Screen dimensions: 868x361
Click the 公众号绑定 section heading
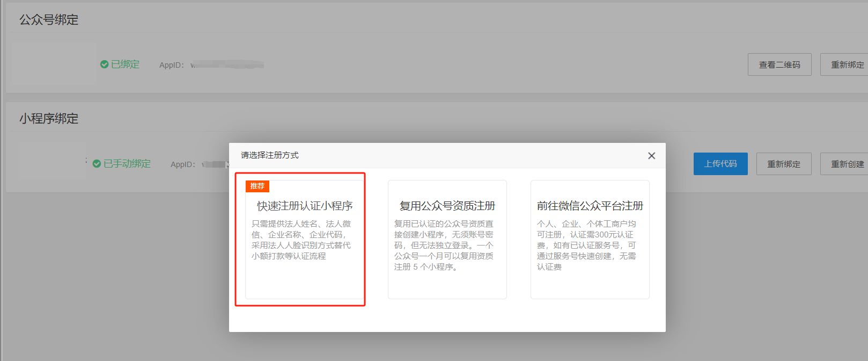[x=49, y=20]
